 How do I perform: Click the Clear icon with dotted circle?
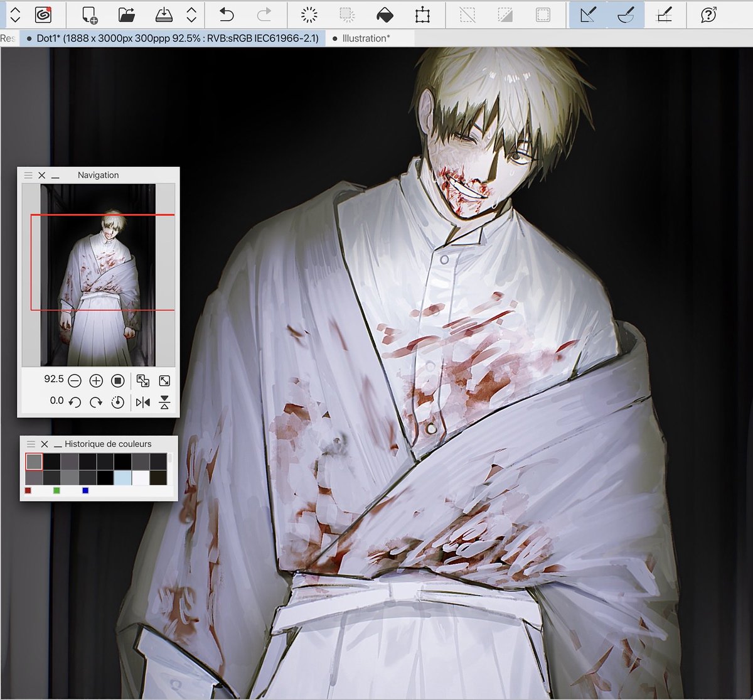309,14
